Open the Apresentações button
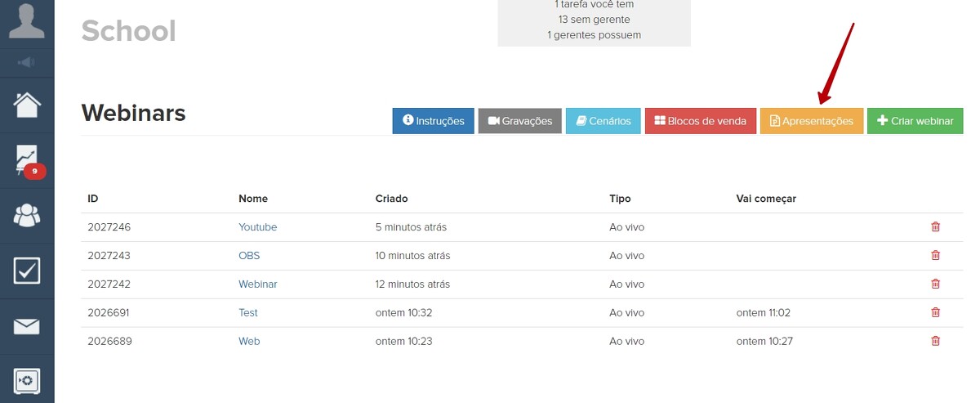The width and height of the screenshot is (980, 403). (812, 121)
